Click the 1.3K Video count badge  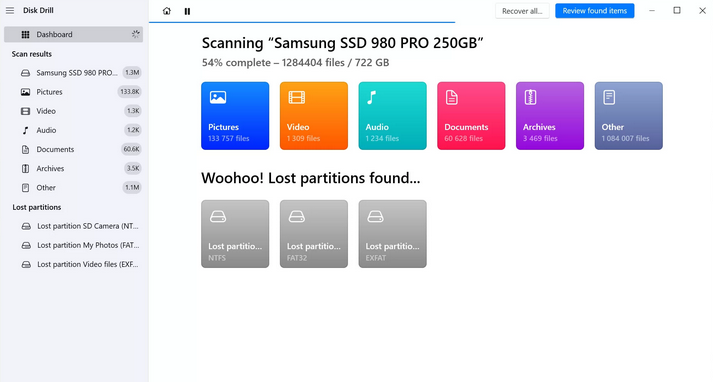133,111
